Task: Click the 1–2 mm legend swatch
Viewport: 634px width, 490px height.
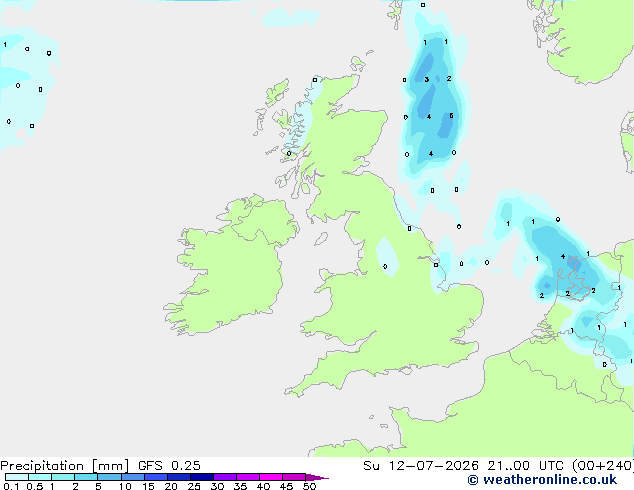Action: pyautogui.click(x=63, y=477)
